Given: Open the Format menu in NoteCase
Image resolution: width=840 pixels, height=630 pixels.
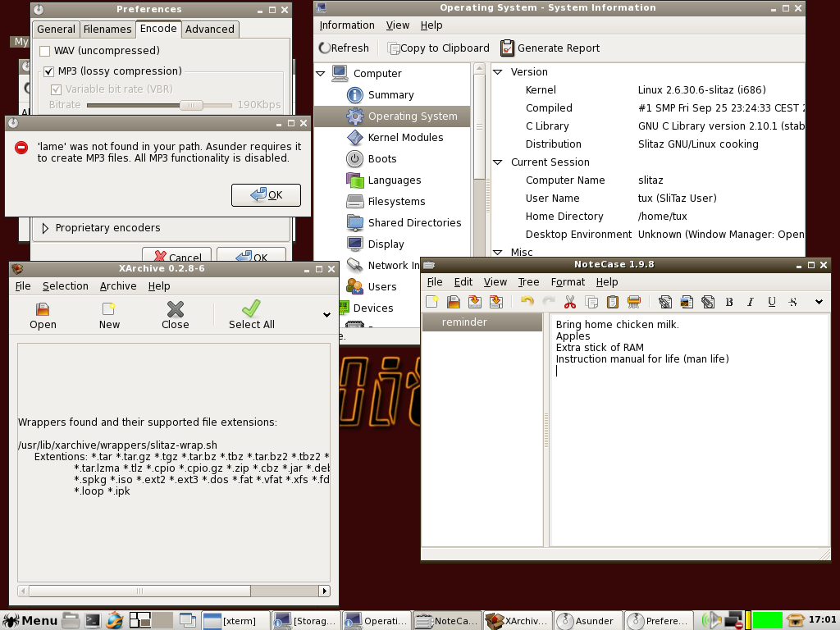Looking at the screenshot, I should coord(568,282).
